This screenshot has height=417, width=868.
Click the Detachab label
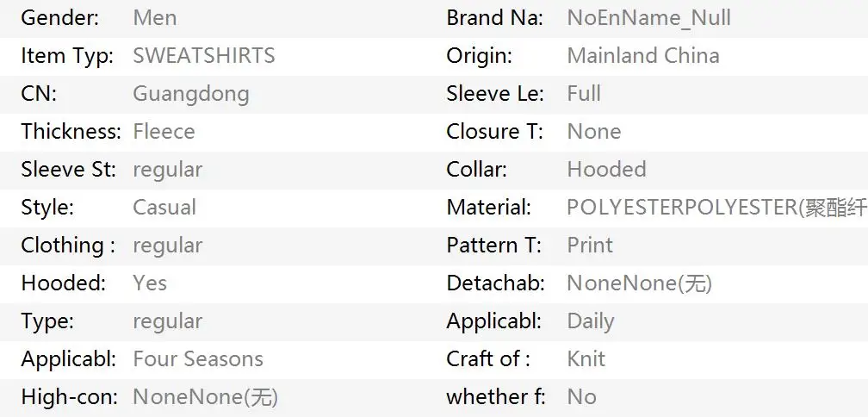click(495, 283)
